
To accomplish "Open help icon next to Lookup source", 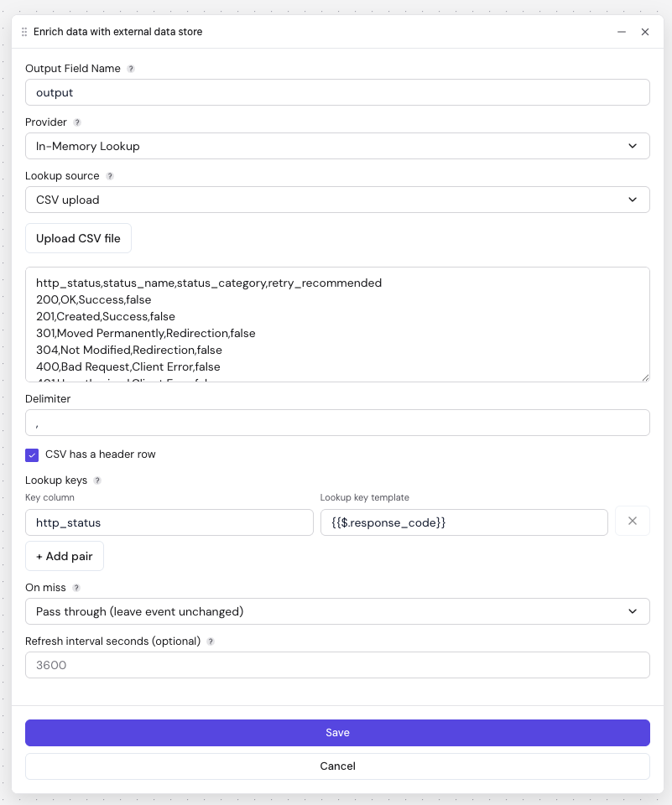I will click(x=109, y=176).
